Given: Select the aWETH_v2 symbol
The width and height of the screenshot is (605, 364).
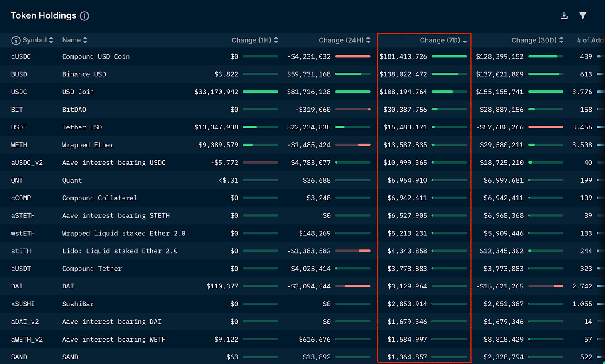Looking at the screenshot, I should (27, 340).
